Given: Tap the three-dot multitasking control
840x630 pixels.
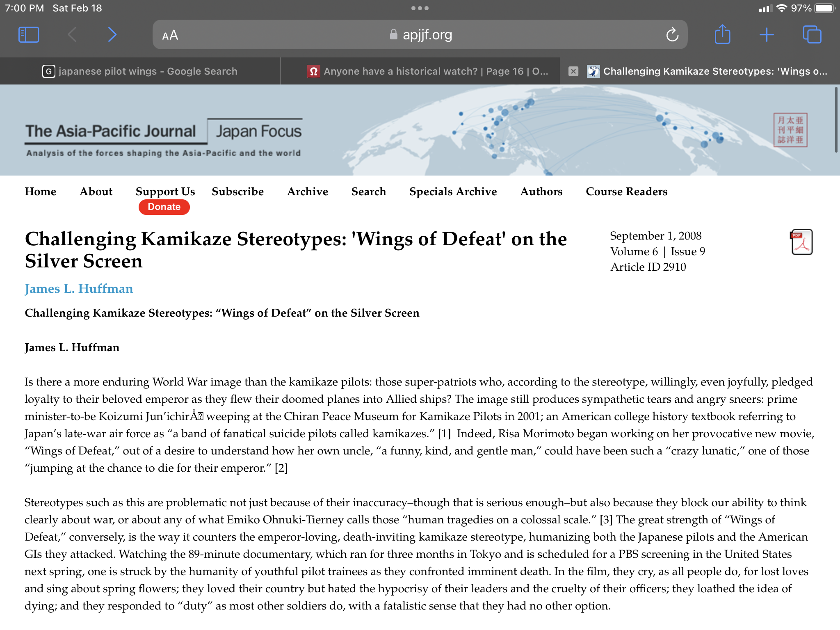Looking at the screenshot, I should tap(420, 8).
